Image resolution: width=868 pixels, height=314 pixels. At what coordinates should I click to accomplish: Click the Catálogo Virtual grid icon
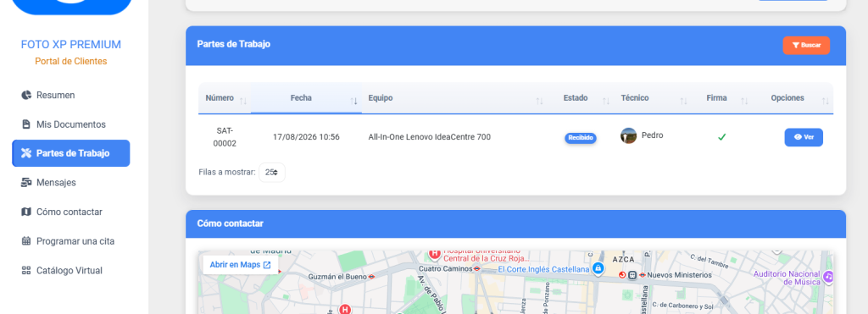(26, 270)
